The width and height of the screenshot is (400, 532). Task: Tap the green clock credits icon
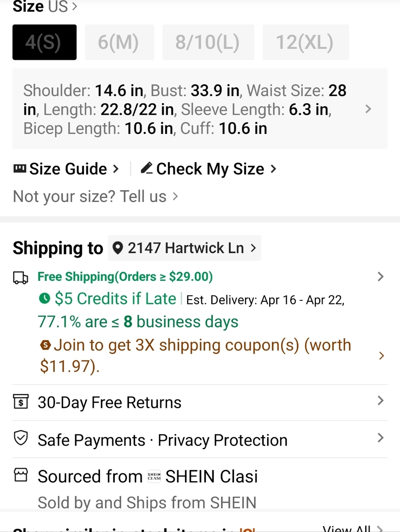44,298
